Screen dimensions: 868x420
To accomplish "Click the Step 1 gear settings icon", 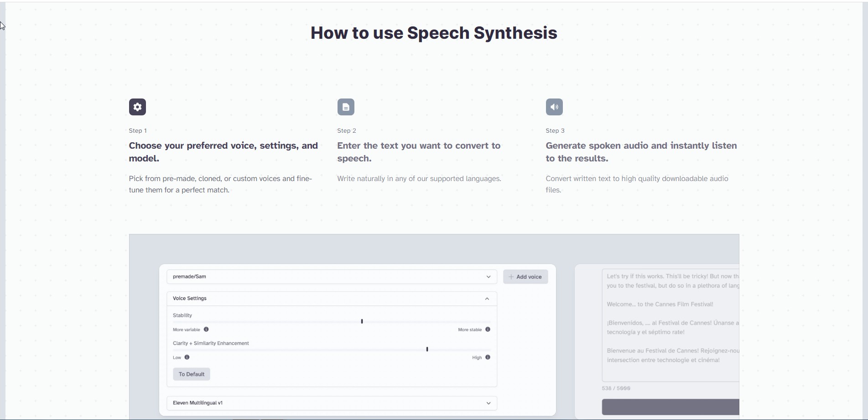I will click(x=137, y=107).
